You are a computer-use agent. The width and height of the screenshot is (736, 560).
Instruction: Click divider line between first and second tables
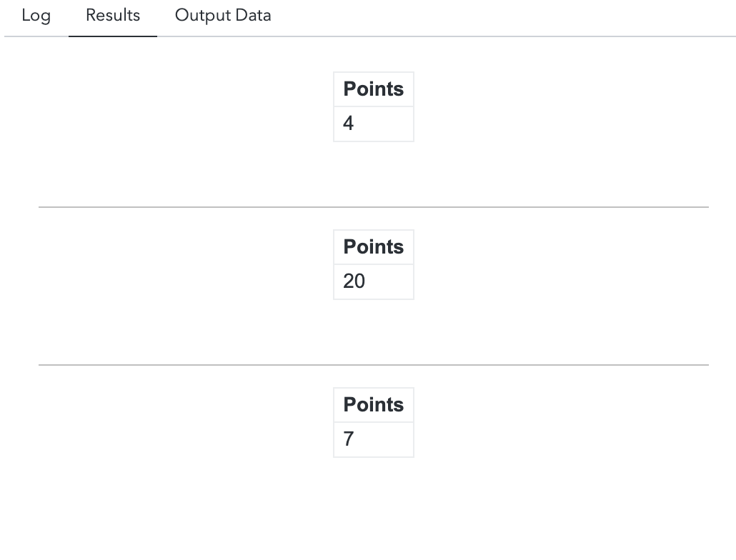pyautogui.click(x=373, y=207)
